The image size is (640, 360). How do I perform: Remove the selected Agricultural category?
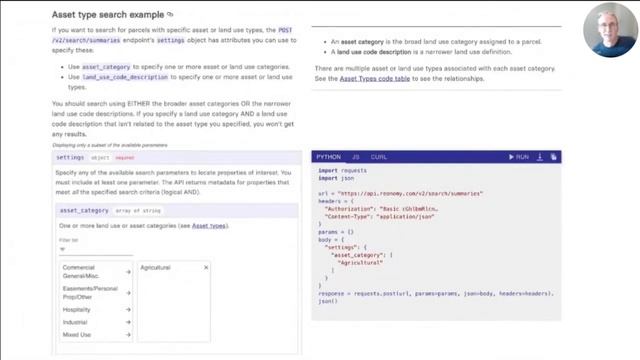[206, 267]
